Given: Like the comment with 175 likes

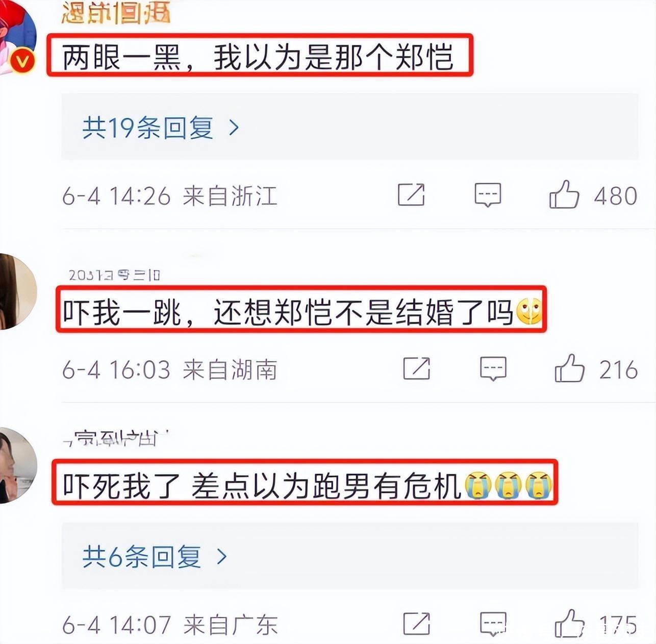Looking at the screenshot, I should point(569,624).
